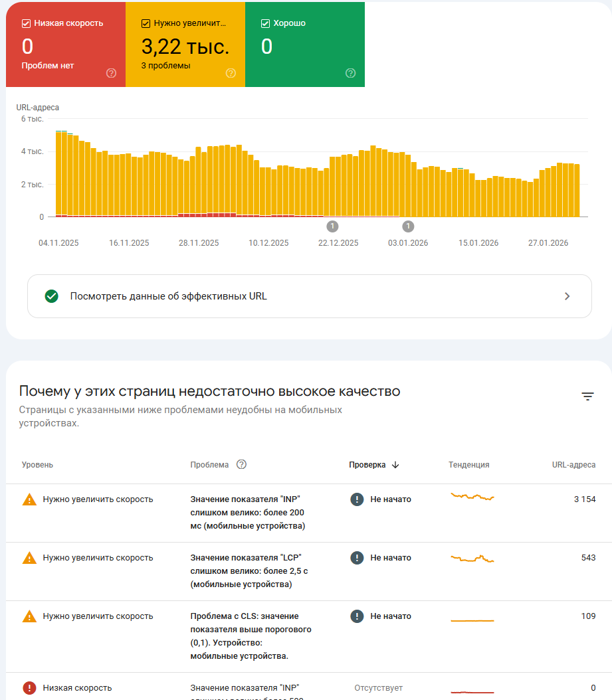Sort by Проверка column arrow
Screen dimensions: 612x700
point(395,465)
